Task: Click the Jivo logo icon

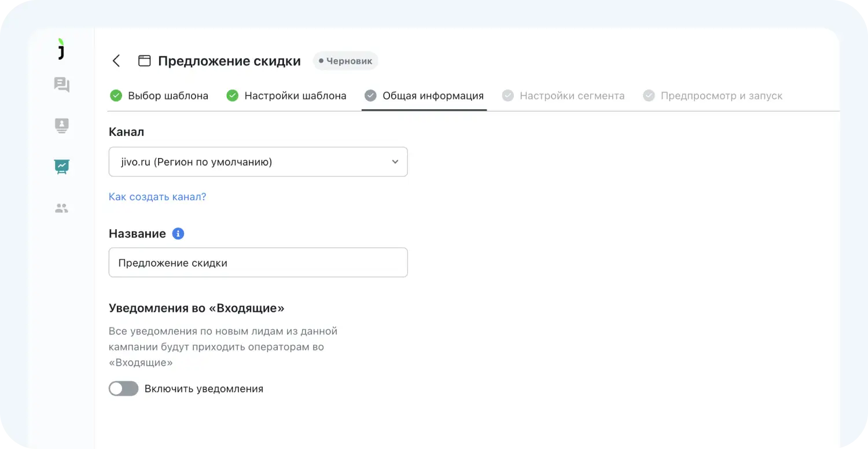Action: pos(61,49)
